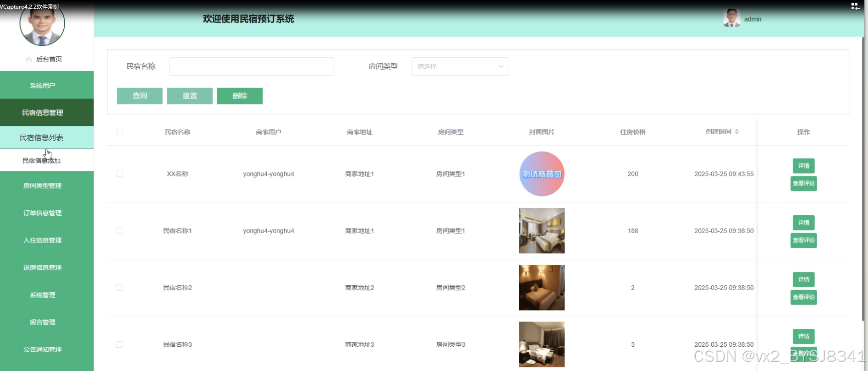Viewport: 868px width, 371px height.
Task: Click 查看评论 for 民宿名称1 row
Action: [803, 240]
